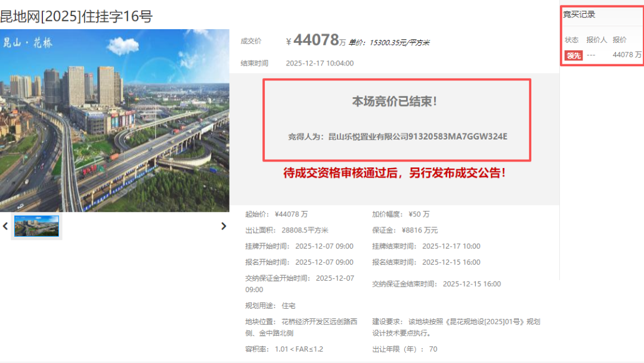
Task: Open the 竞买记录 panel header
Action: coord(579,14)
